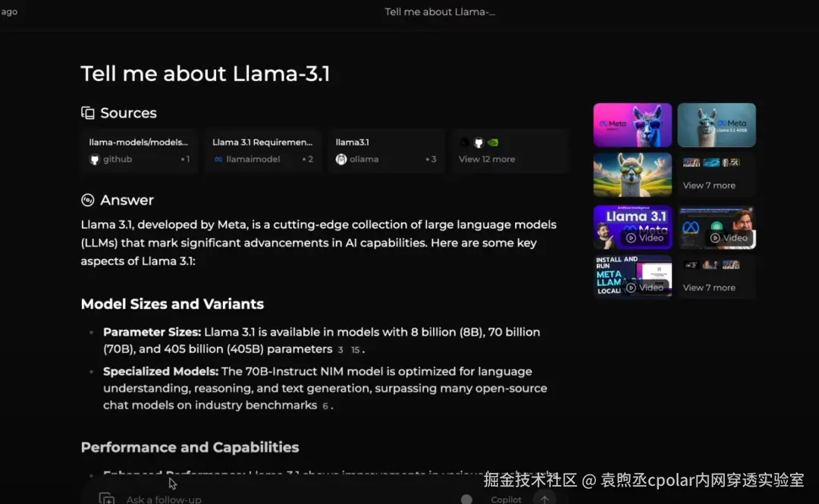
Task: Open the pink Meta llama image thumbnail
Action: 632,125
